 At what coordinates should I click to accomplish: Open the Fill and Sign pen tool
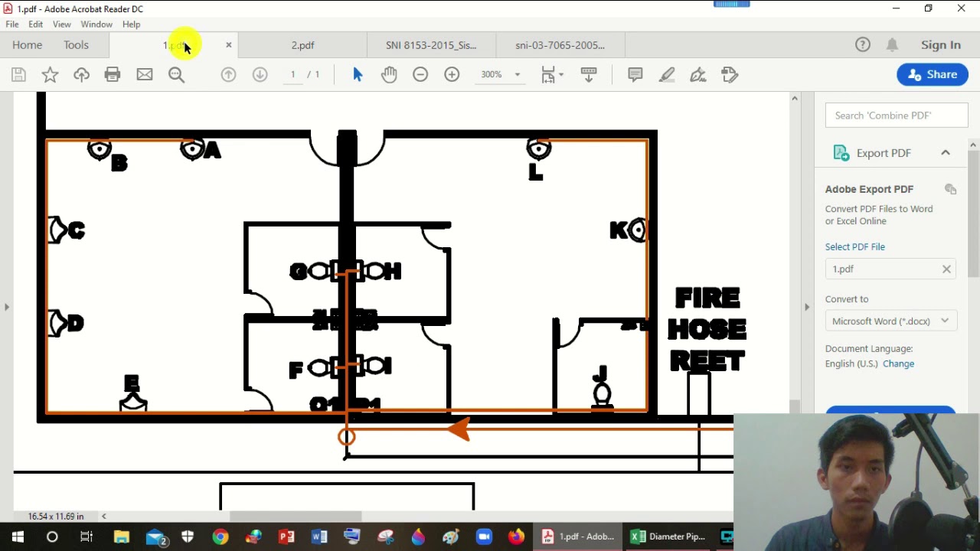coord(698,74)
